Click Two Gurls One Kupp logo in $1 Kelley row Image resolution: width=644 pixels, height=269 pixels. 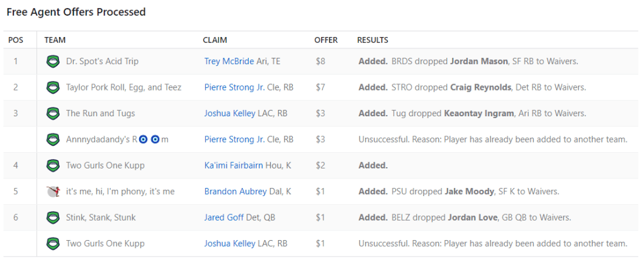[53, 244]
